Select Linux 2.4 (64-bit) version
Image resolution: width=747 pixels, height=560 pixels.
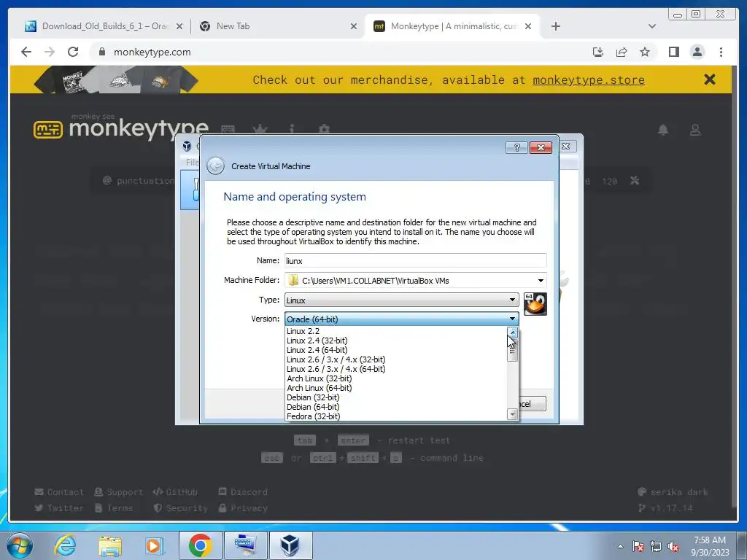[396, 350]
